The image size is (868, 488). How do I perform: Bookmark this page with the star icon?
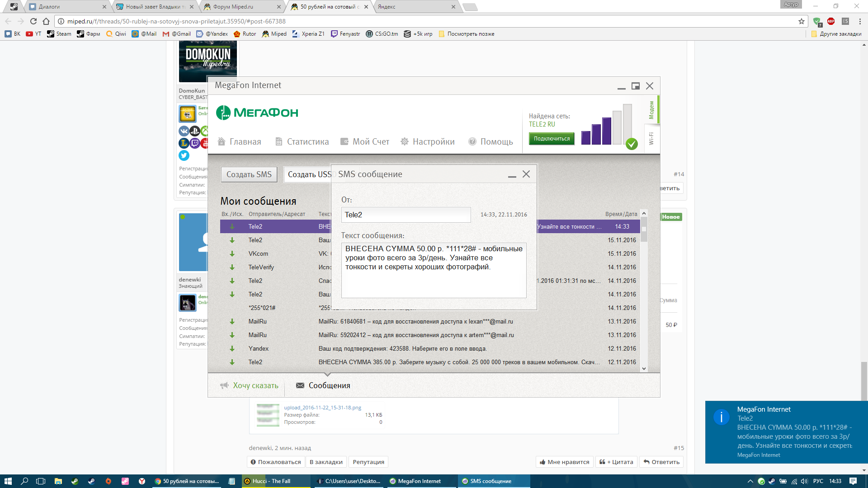pyautogui.click(x=802, y=21)
